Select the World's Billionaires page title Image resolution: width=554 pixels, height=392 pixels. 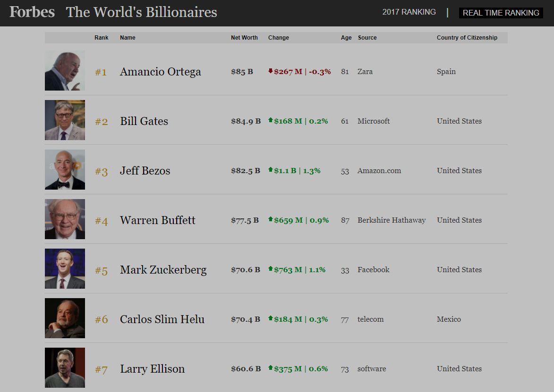141,12
